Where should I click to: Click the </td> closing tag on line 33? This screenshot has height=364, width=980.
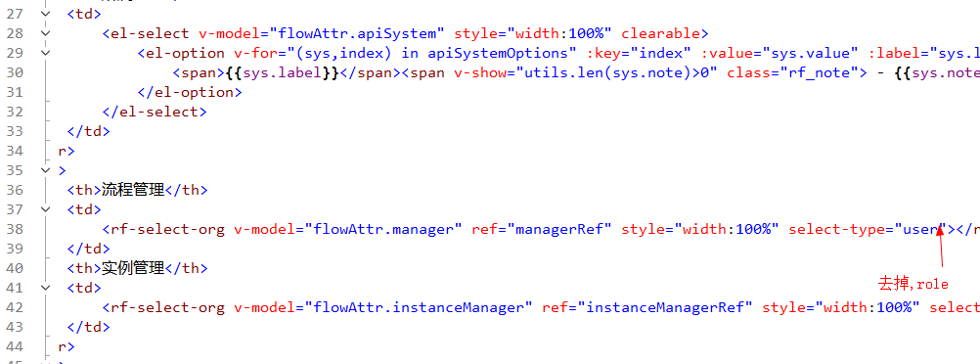coord(89,131)
